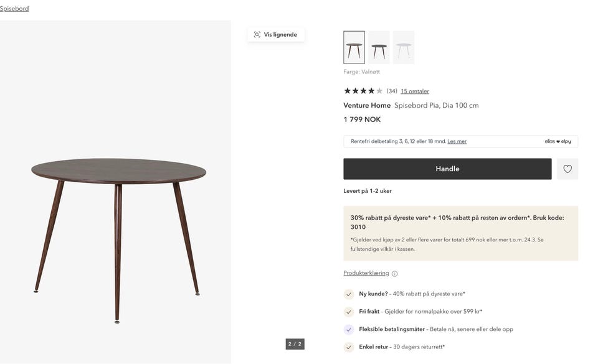Select the walnut color table swatch
The height and width of the screenshot is (364, 598).
pyautogui.click(x=354, y=47)
